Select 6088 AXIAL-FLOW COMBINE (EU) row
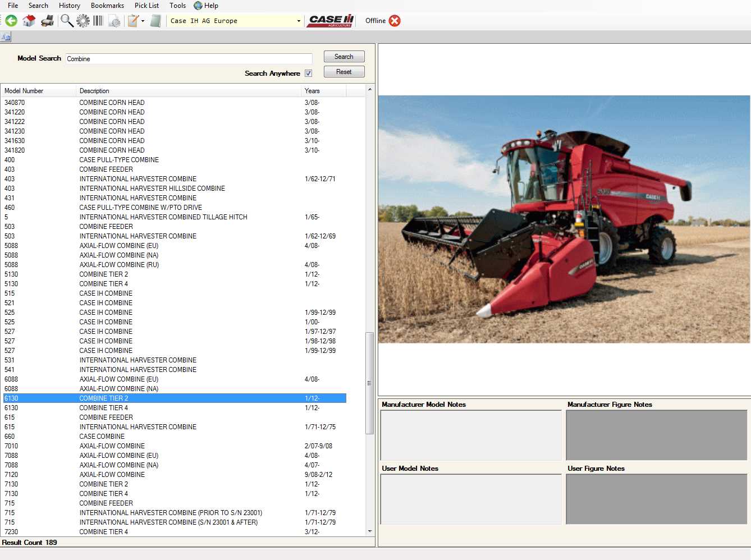This screenshot has width=751, height=560. pos(174,379)
